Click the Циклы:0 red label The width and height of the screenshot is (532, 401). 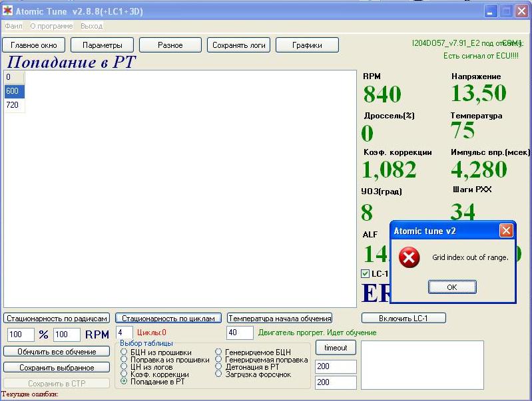click(152, 333)
